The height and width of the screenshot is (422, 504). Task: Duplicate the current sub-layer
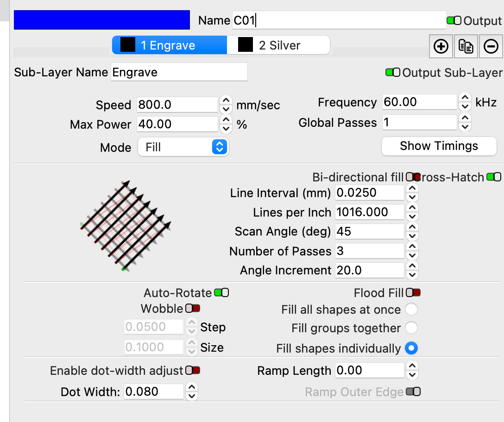(466, 46)
